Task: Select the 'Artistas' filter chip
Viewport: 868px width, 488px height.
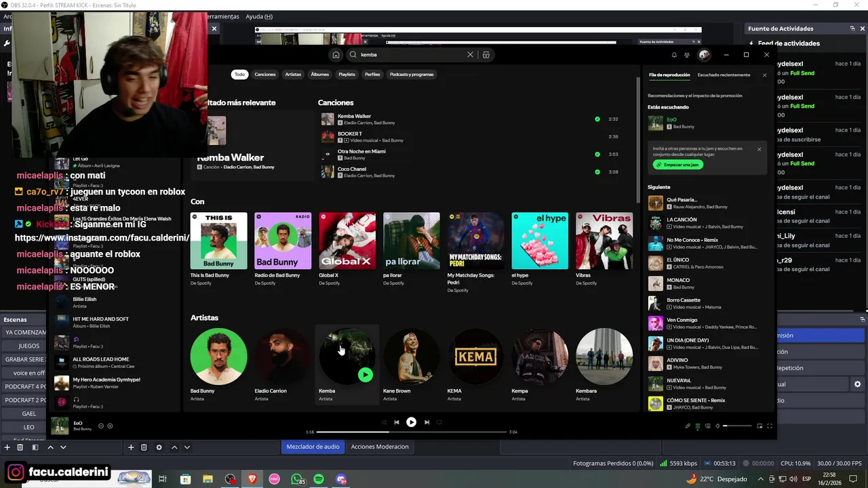Action: (293, 75)
